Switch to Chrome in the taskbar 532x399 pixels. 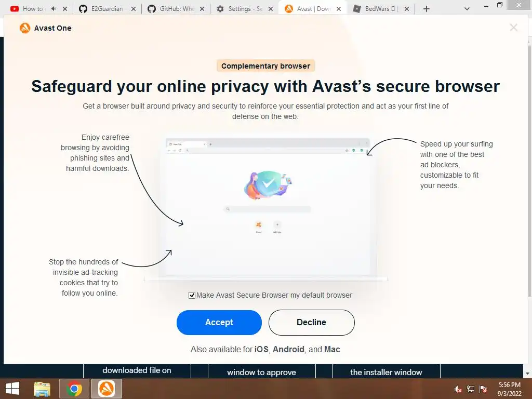(x=74, y=389)
